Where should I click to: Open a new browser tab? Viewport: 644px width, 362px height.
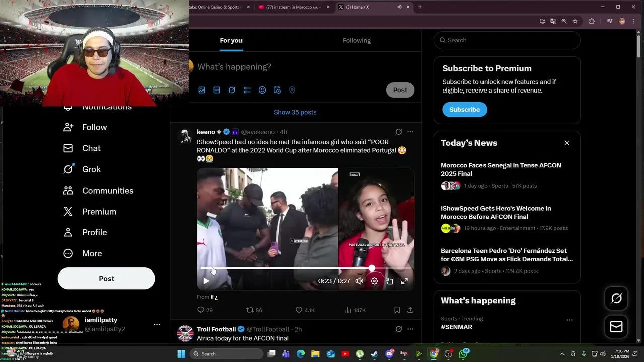[x=420, y=7]
